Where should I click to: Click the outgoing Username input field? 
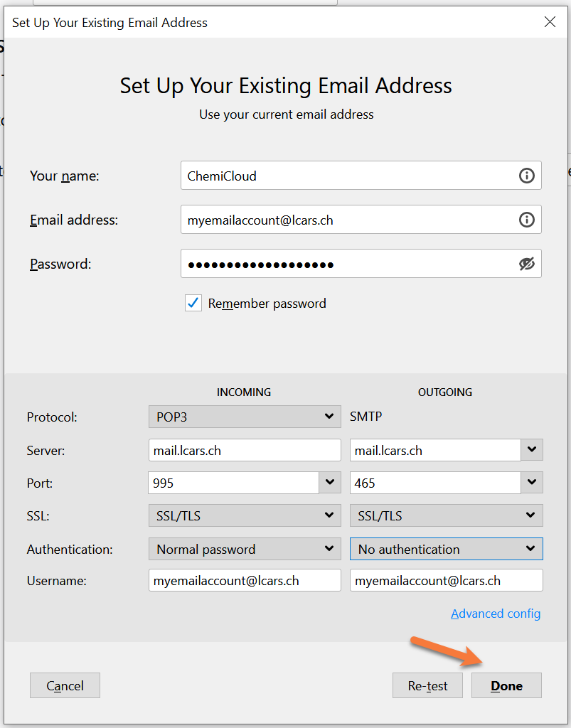446,581
